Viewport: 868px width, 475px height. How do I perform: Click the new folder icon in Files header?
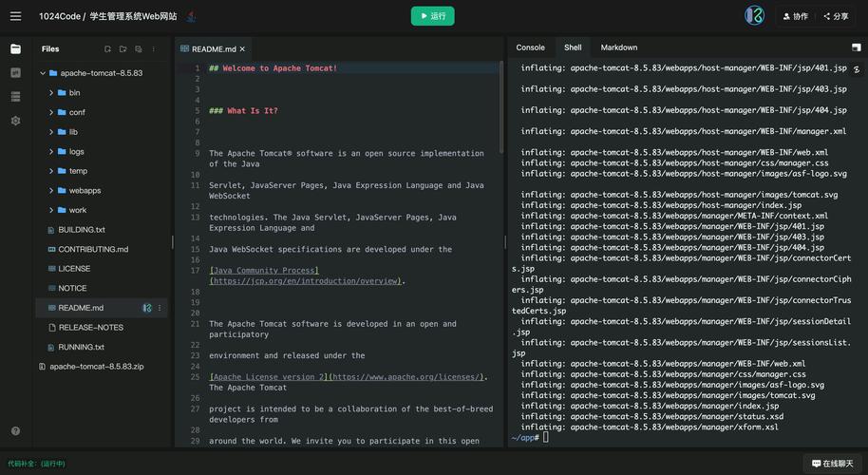click(123, 48)
